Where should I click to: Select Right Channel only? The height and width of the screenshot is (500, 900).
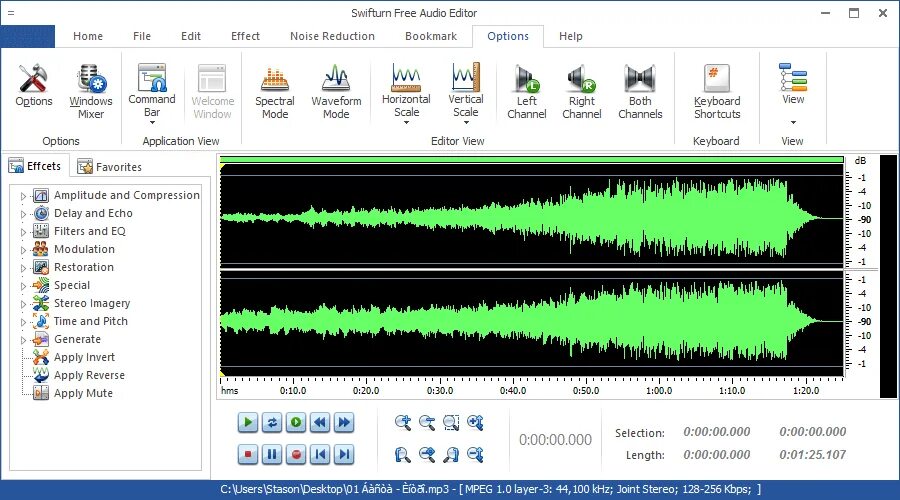click(581, 92)
